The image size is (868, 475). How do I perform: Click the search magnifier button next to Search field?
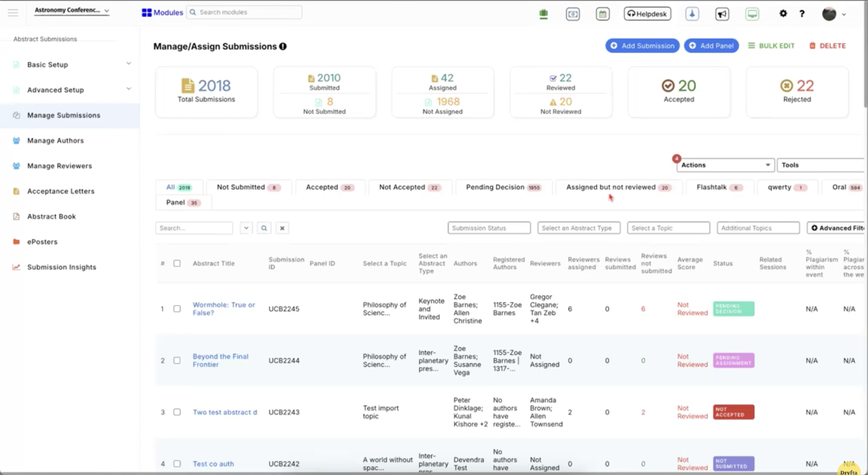coord(264,228)
